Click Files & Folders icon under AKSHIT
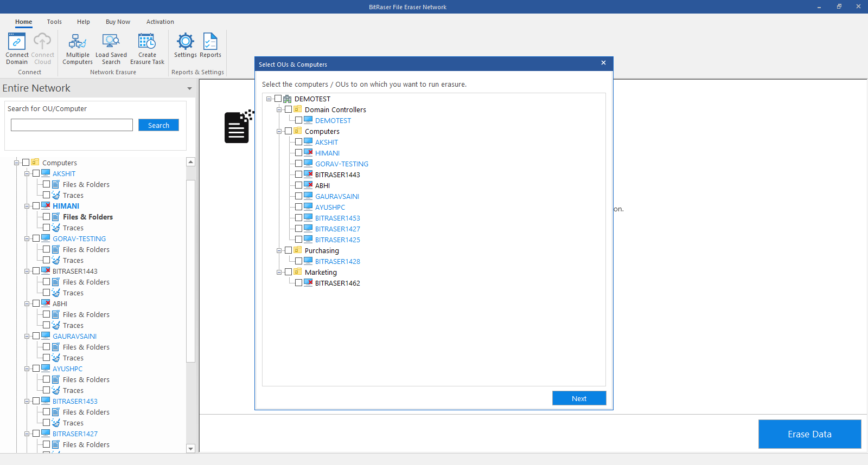Screen dimensions: 868x465 pos(56,184)
